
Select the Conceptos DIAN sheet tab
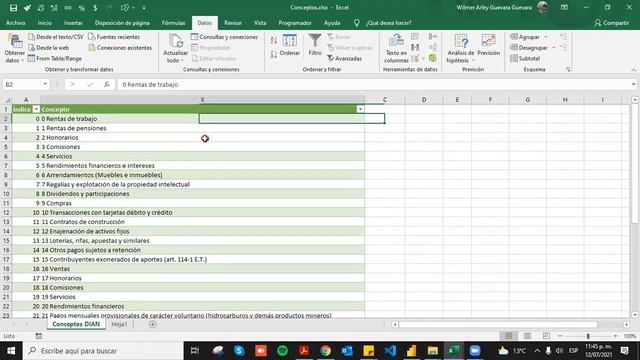tap(76, 324)
